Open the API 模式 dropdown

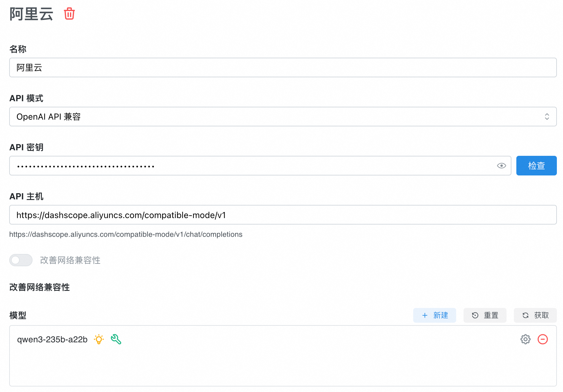283,117
